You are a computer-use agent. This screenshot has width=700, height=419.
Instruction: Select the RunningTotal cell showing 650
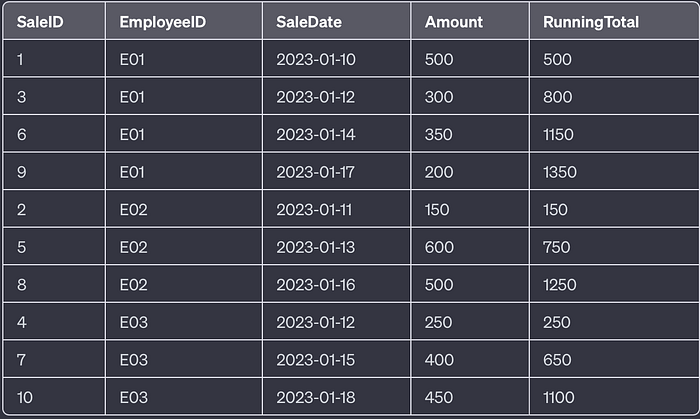point(614,359)
